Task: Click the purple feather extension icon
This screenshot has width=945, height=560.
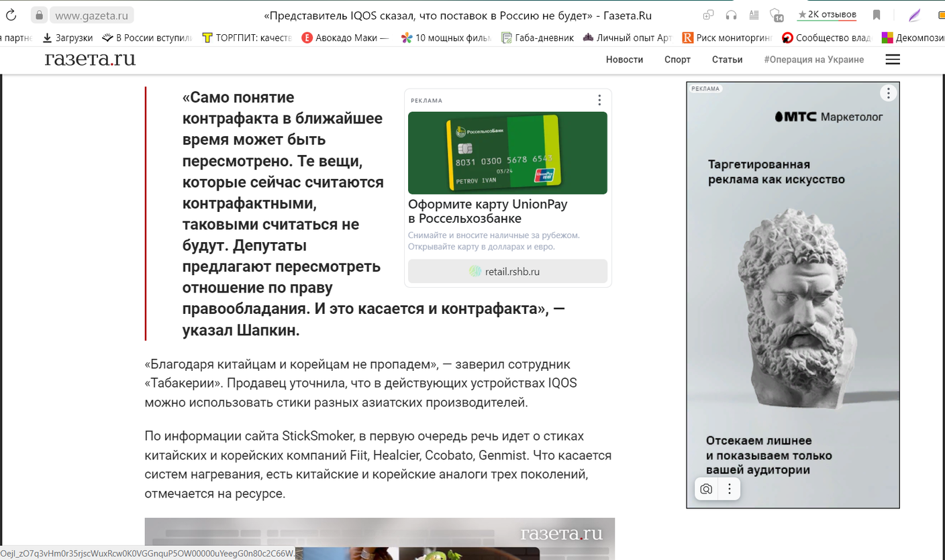Action: (x=914, y=15)
